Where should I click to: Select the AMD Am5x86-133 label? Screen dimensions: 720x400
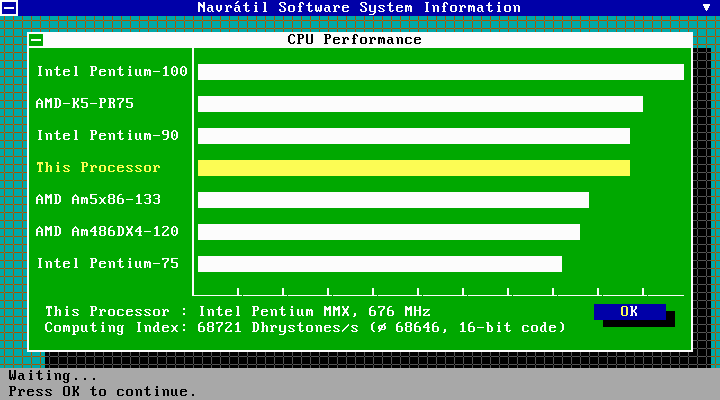(x=98, y=199)
